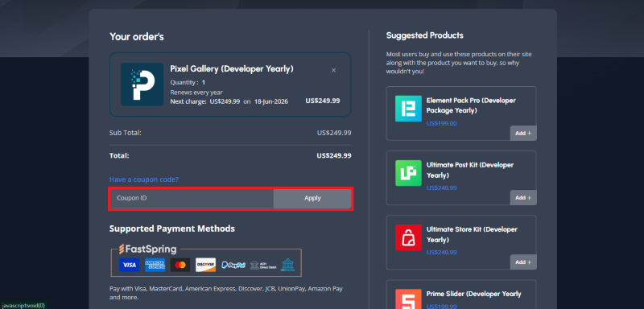Click the 'Suggested Products' heading

pos(425,35)
